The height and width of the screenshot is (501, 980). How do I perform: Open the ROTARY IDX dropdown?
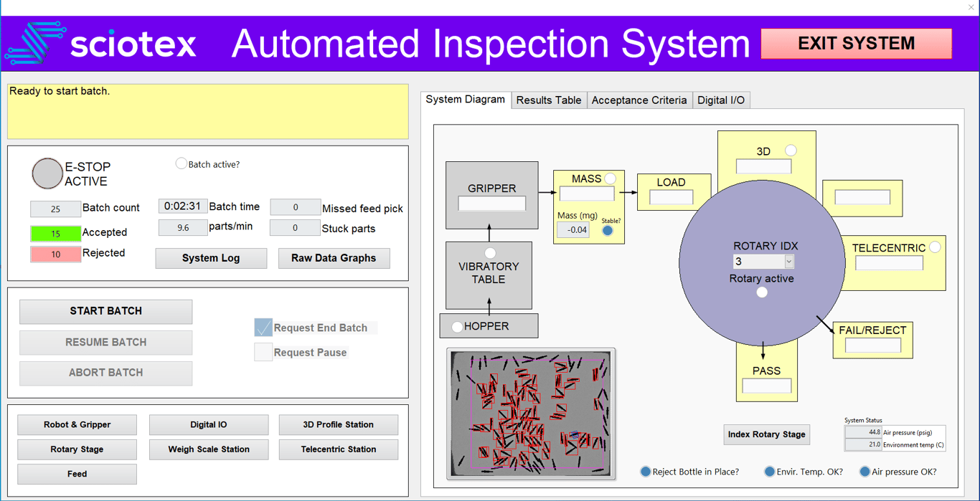point(788,262)
